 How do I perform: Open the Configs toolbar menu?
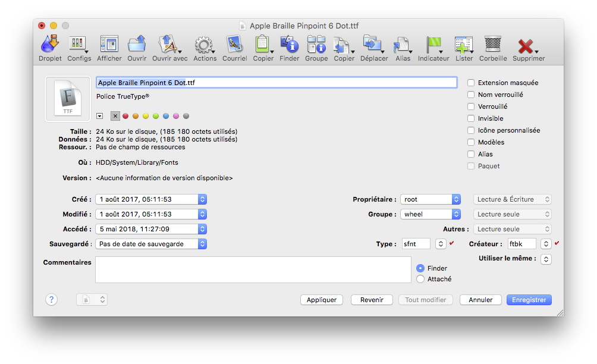[78, 44]
